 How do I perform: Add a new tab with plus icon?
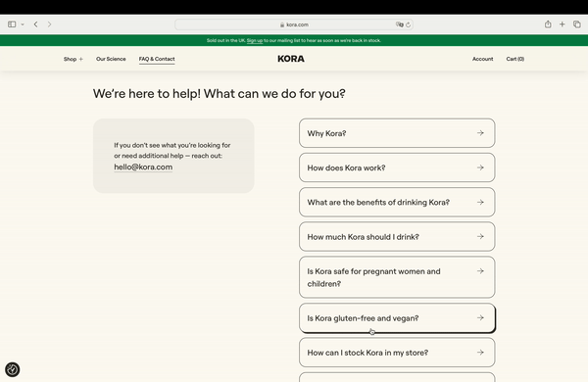point(562,24)
